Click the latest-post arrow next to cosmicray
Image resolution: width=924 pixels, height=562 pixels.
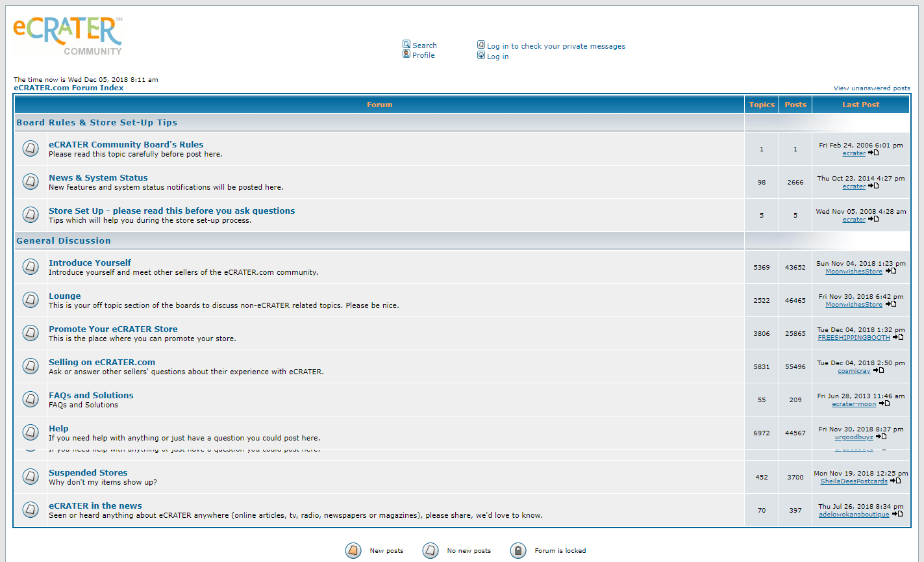[879, 370]
